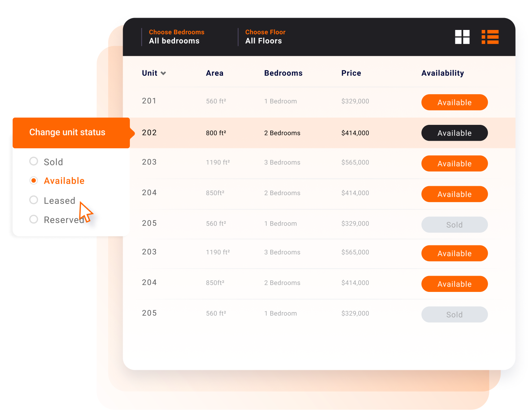Click the Unit column sort chevron
Image resolution: width=529 pixels, height=420 pixels.
(163, 73)
